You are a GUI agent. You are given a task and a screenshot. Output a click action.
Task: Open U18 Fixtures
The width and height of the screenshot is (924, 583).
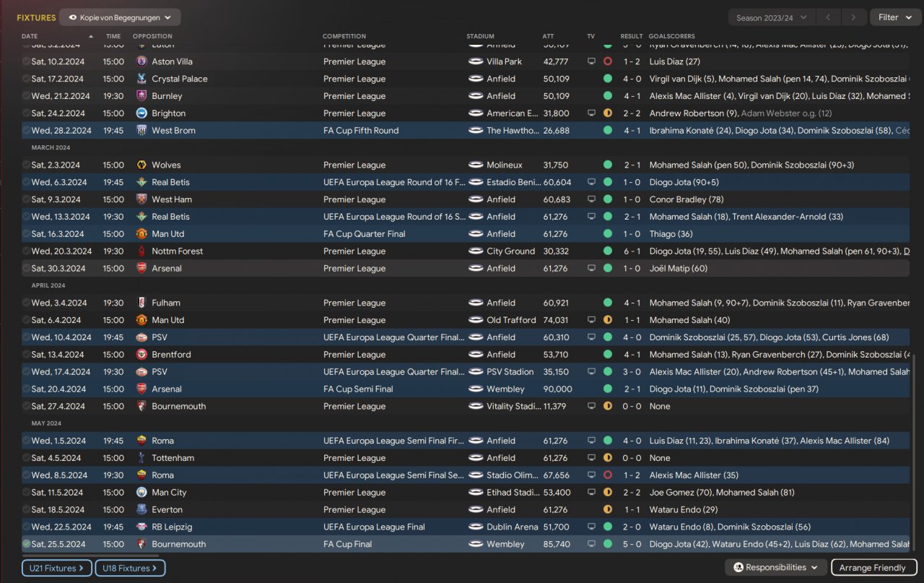[130, 569]
